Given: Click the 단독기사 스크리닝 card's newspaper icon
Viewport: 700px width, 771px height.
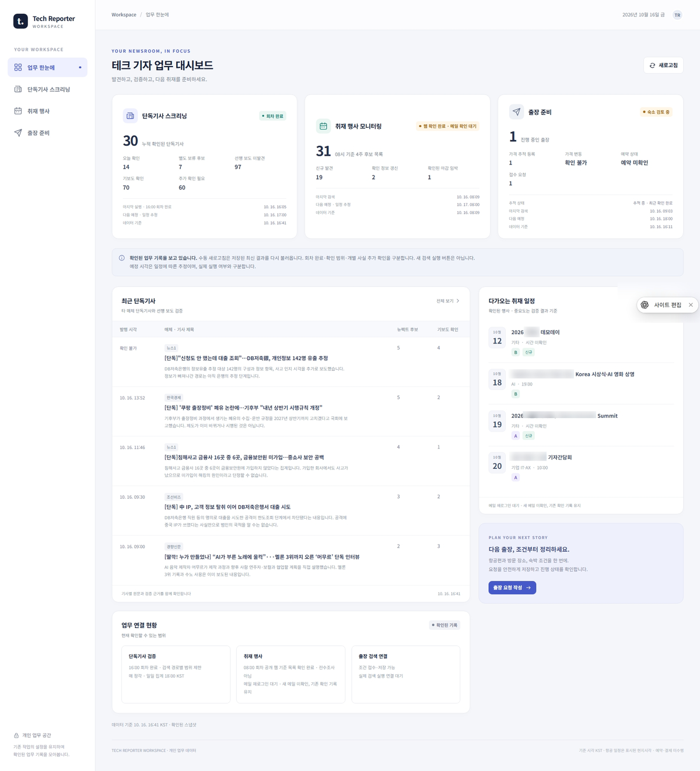Looking at the screenshot, I should pos(130,116).
